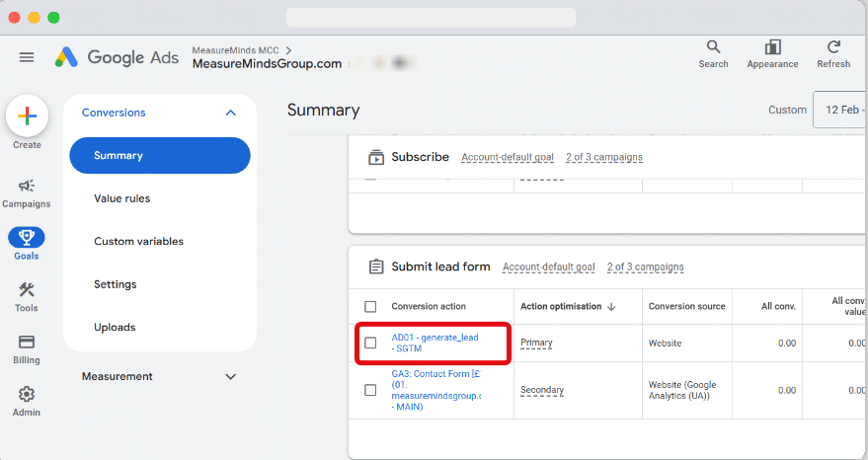
Task: Click the Google Ads logo
Action: [x=117, y=57]
